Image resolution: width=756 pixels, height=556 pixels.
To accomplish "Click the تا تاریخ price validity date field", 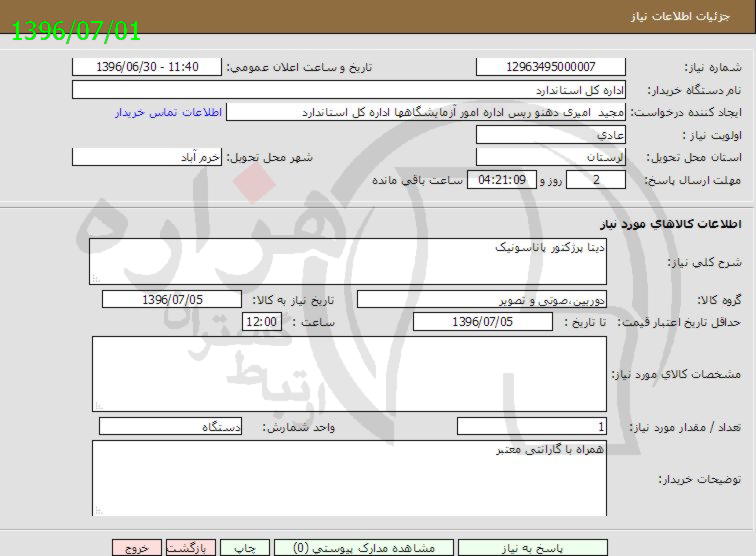I will 483,322.
